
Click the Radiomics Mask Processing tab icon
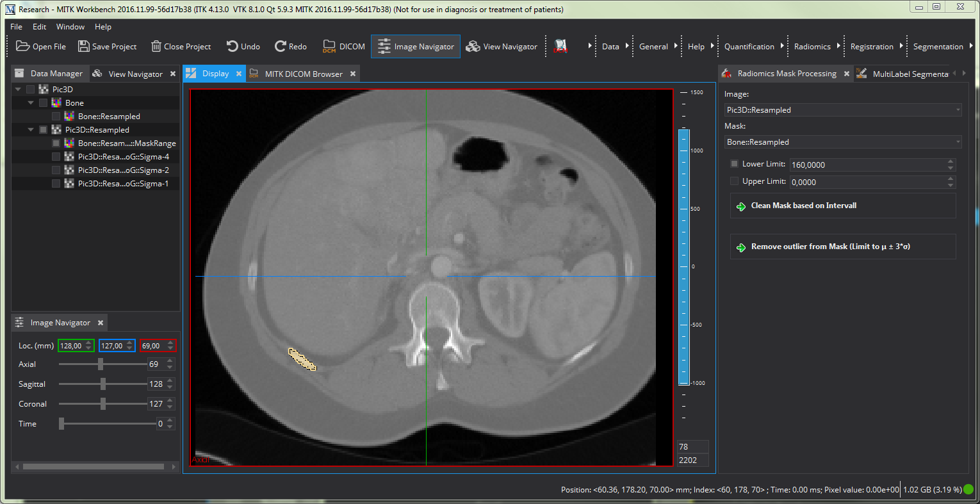point(726,74)
